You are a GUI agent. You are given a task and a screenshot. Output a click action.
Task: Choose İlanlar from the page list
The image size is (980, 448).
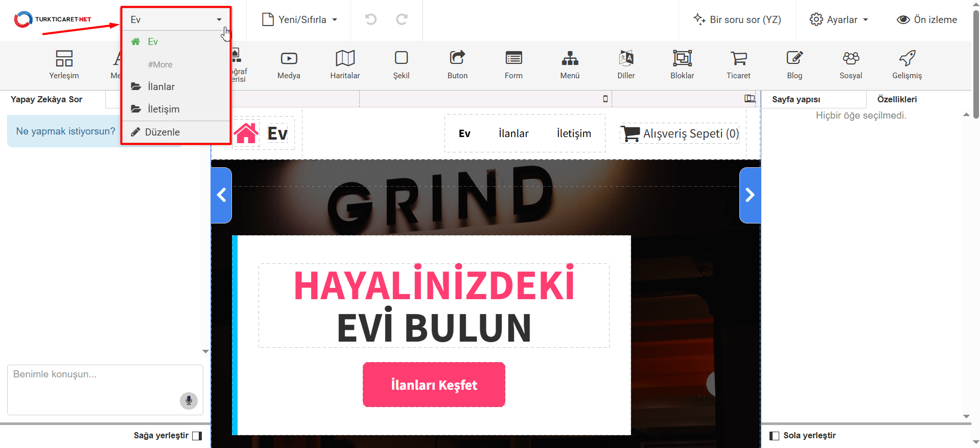[161, 86]
